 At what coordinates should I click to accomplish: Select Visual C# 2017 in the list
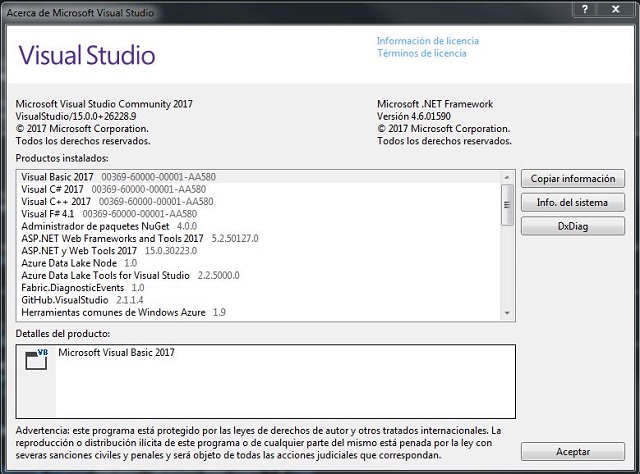[260, 189]
